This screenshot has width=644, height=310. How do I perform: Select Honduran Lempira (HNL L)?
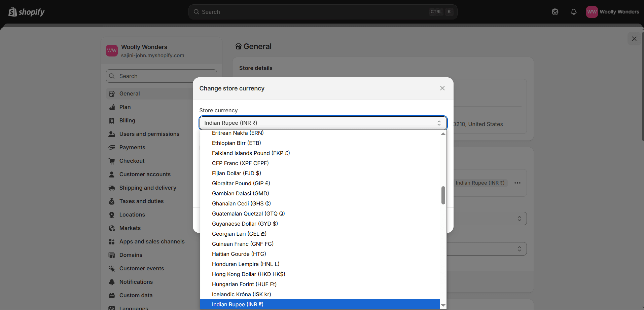(x=320, y=264)
